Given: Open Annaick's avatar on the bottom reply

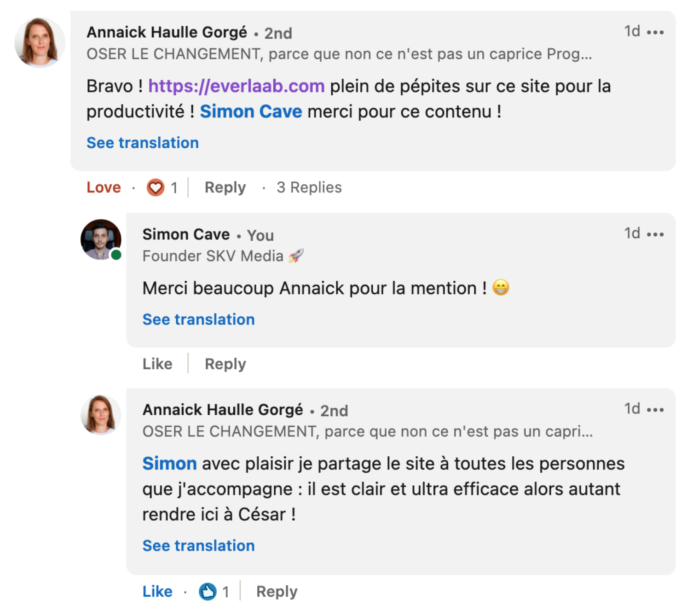Looking at the screenshot, I should tap(101, 415).
